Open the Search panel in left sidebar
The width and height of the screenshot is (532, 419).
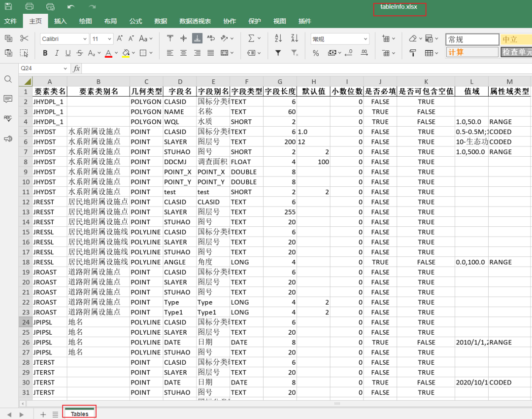pos(8,79)
